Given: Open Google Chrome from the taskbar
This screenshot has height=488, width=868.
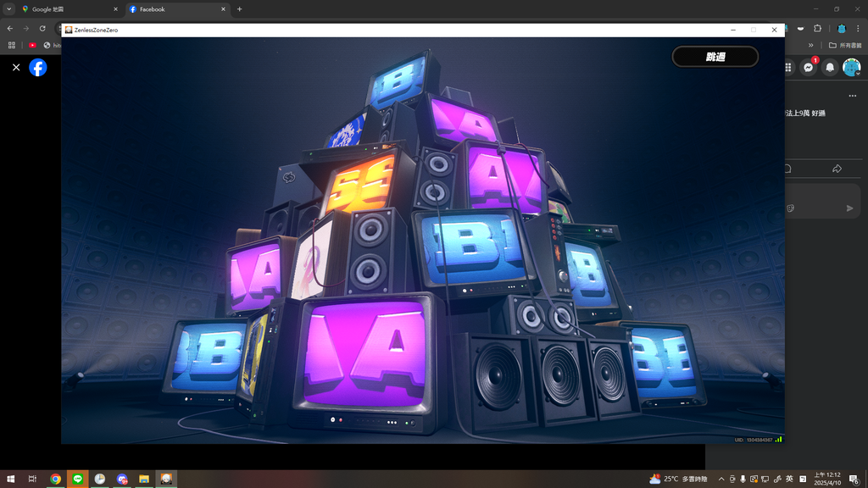Looking at the screenshot, I should click(x=55, y=480).
